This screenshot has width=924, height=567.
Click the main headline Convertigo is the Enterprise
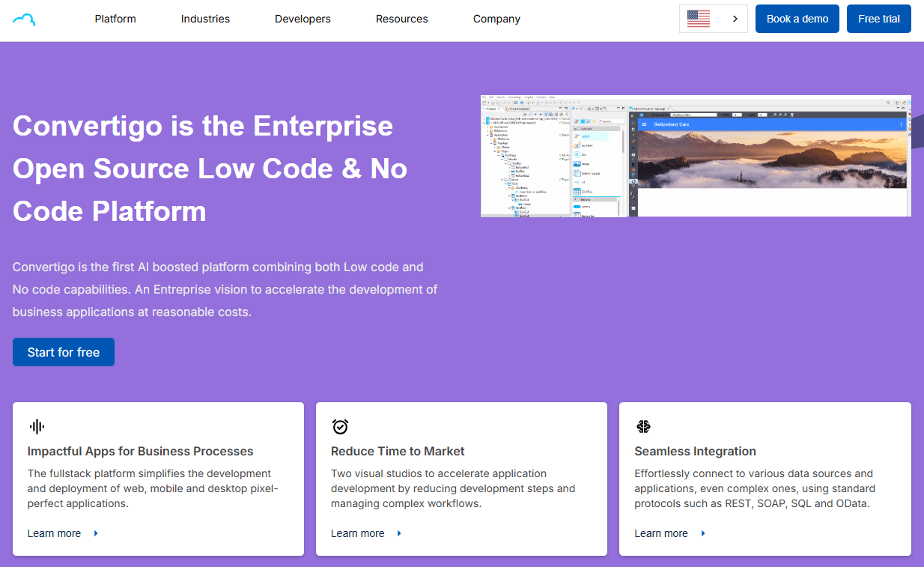coord(210,169)
